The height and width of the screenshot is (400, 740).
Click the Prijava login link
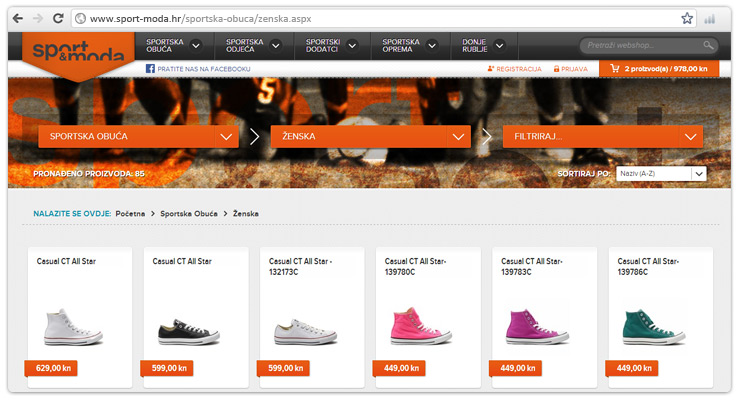[x=574, y=69]
